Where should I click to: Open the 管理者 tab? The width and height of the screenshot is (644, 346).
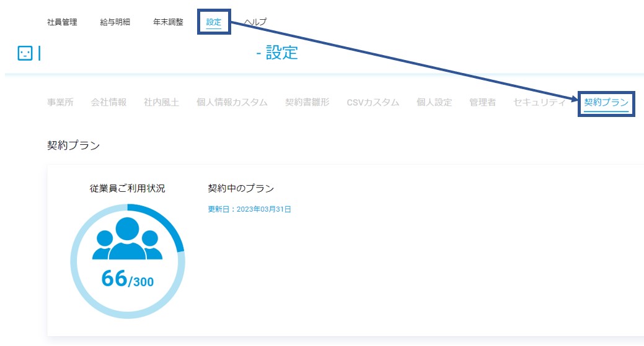coord(483,103)
